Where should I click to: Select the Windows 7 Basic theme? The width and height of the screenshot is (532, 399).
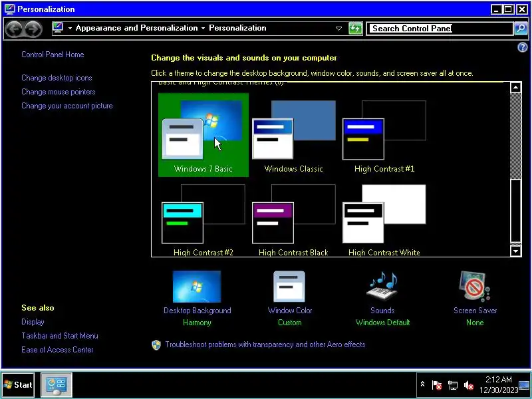point(203,135)
